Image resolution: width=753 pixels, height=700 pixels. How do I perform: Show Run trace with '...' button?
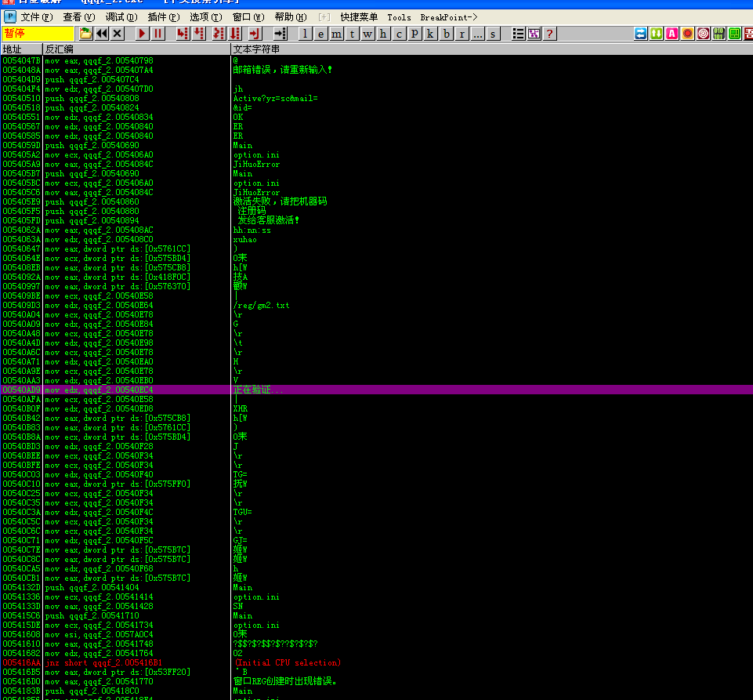click(x=478, y=34)
